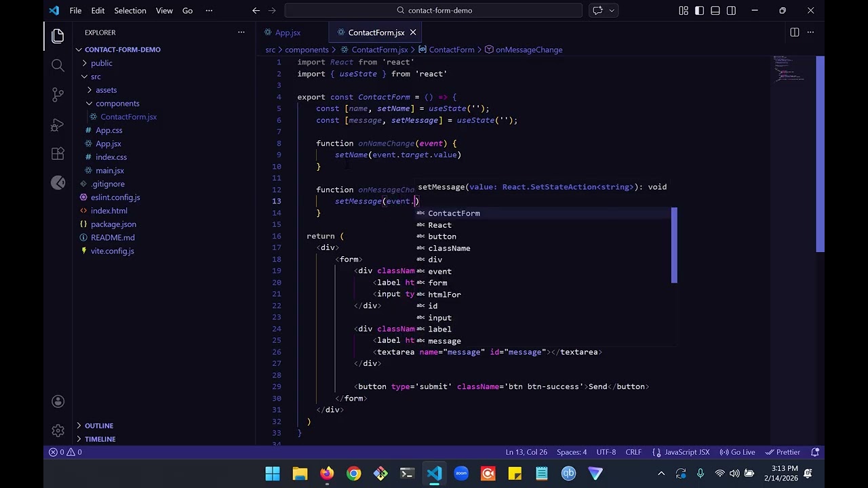Open the errors and warnings status item
The height and width of the screenshot is (488, 868).
65,452
